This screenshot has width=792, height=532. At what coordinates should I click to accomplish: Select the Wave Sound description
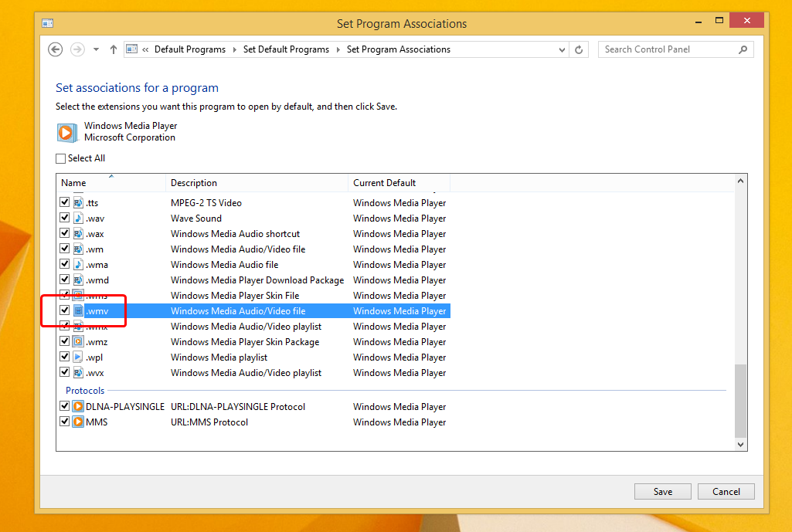tap(196, 218)
